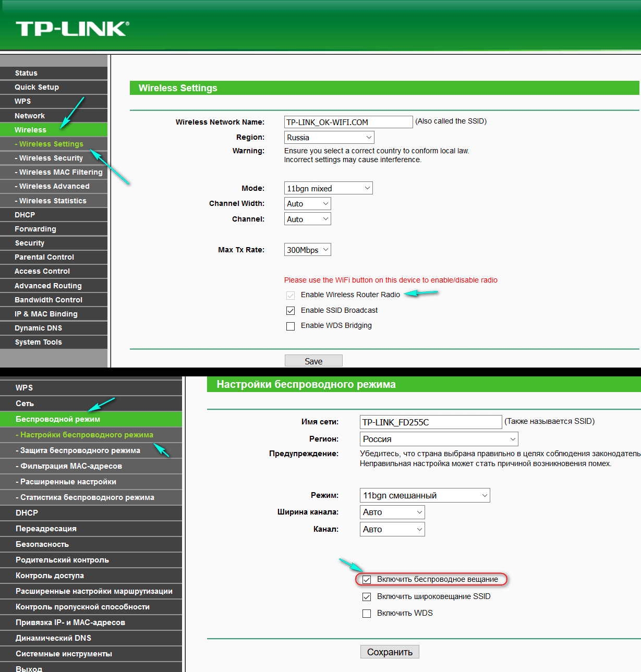Open the Region dropdown showing Russia

(329, 138)
